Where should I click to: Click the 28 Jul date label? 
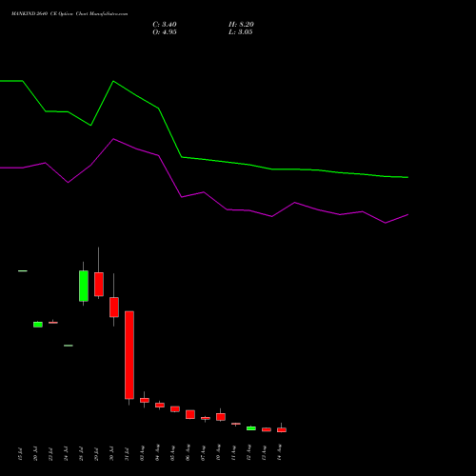click(x=81, y=454)
